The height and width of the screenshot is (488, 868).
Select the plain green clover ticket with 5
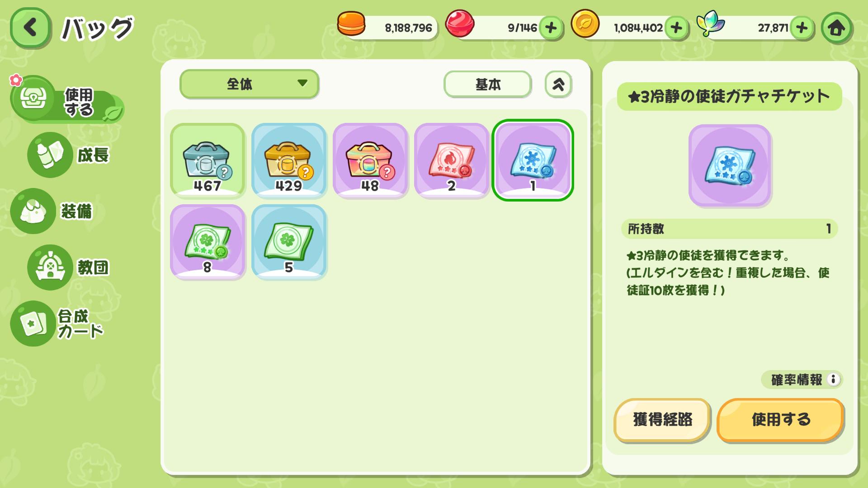(x=289, y=242)
